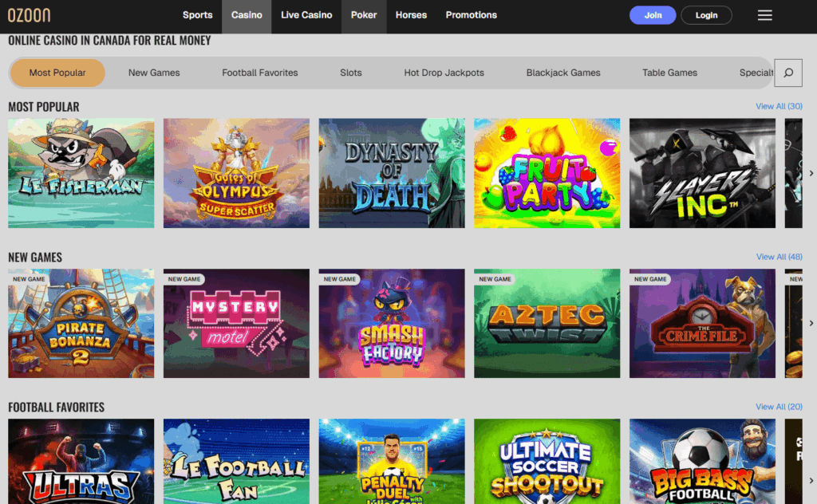Switch to Football Favorites category tab
Screen dimensions: 817x504
pos(260,73)
